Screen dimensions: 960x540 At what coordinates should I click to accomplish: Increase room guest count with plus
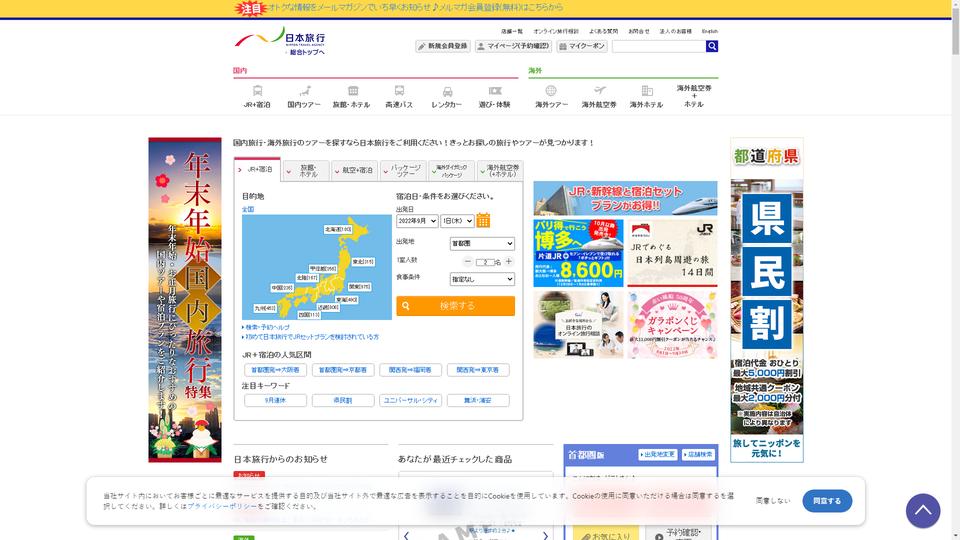[x=508, y=261]
